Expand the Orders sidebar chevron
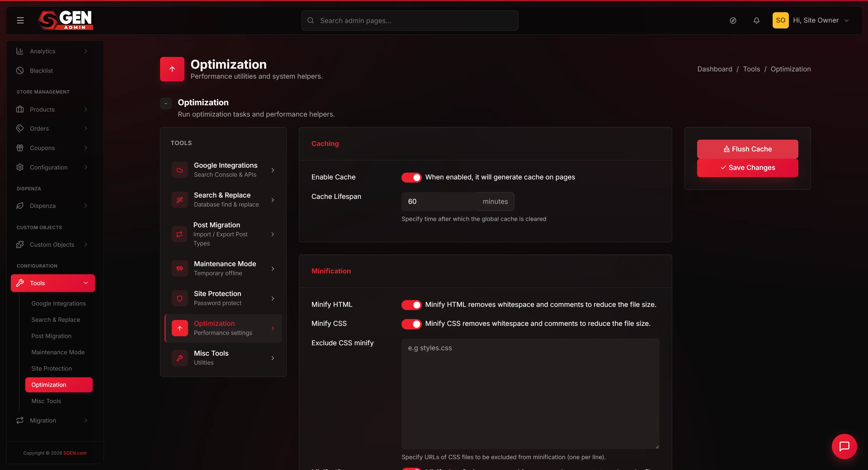The image size is (868, 470). click(86, 128)
